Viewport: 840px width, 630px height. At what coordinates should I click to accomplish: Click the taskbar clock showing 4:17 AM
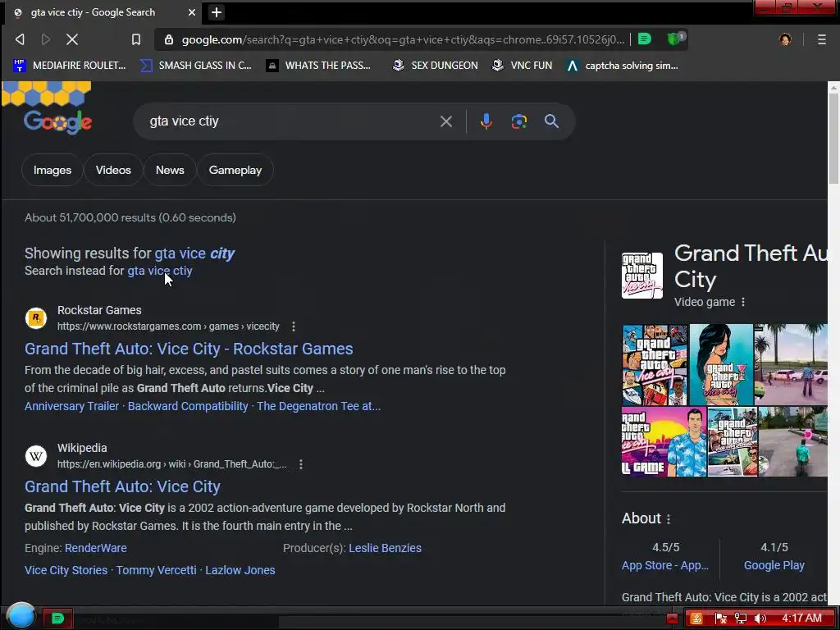pos(801,619)
